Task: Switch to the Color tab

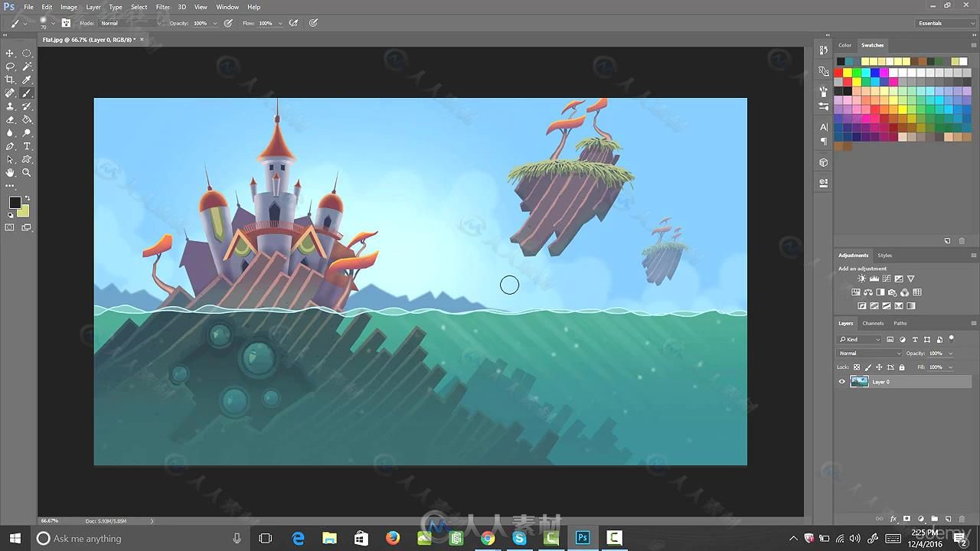Action: 844,45
